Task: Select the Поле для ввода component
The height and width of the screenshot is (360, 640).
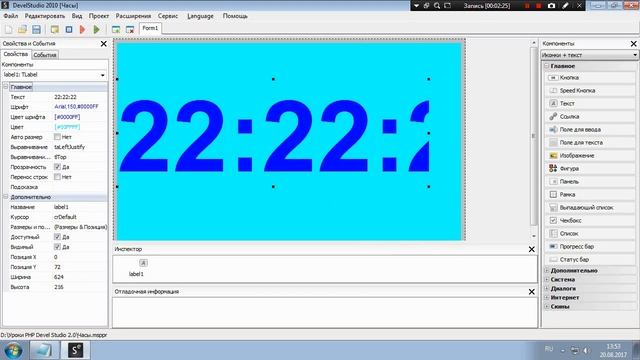Action: (589, 129)
